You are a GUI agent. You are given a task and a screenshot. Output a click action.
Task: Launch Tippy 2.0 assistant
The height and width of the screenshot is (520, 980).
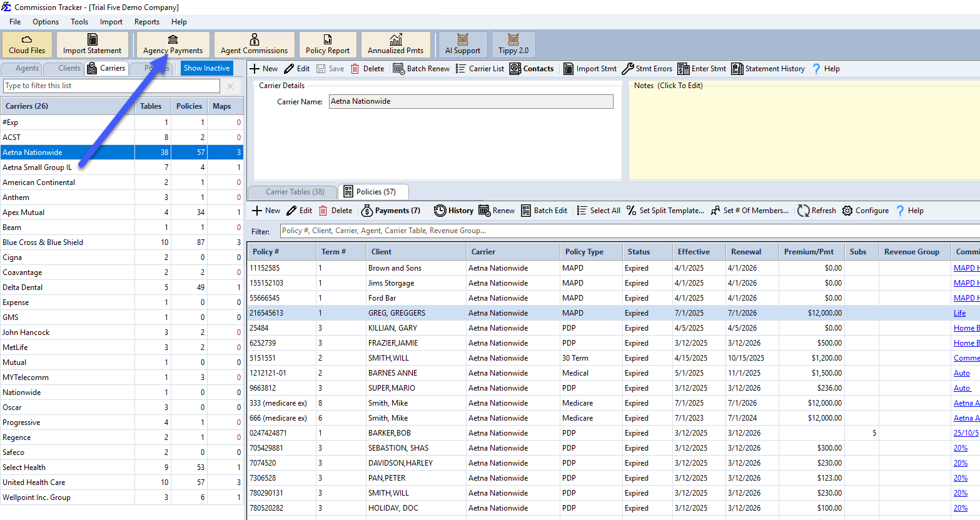(513, 44)
